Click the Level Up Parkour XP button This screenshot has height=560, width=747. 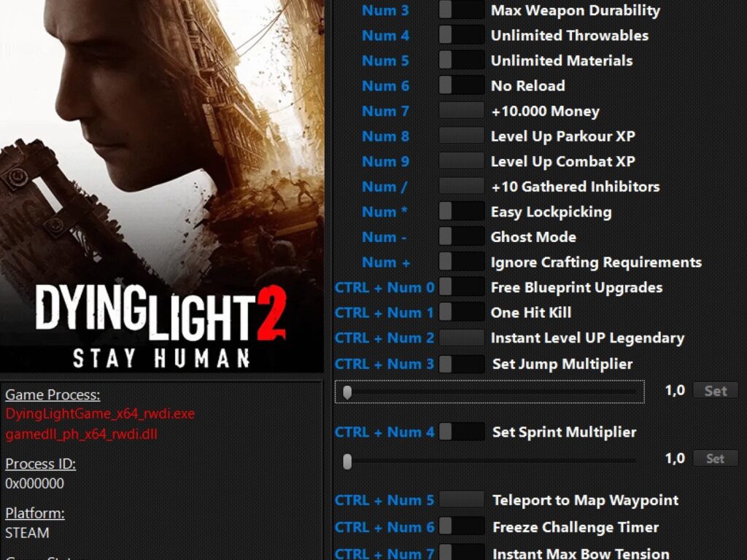(461, 136)
